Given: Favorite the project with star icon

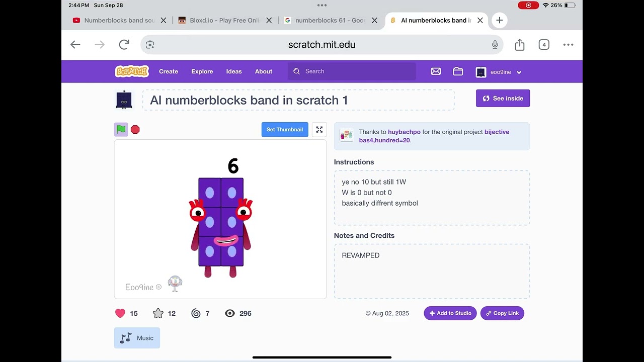Looking at the screenshot, I should pos(158,313).
